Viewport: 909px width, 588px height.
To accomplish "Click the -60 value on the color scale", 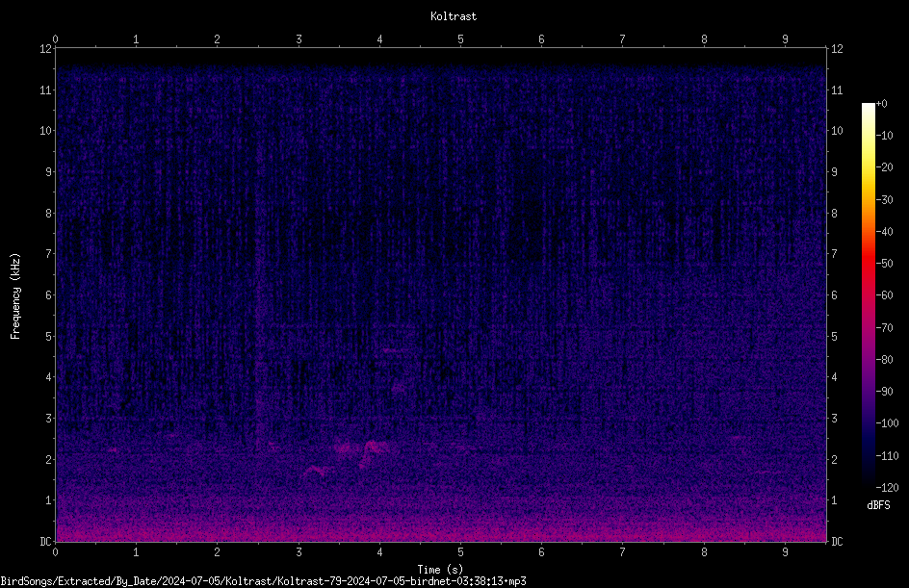I will click(x=885, y=295).
